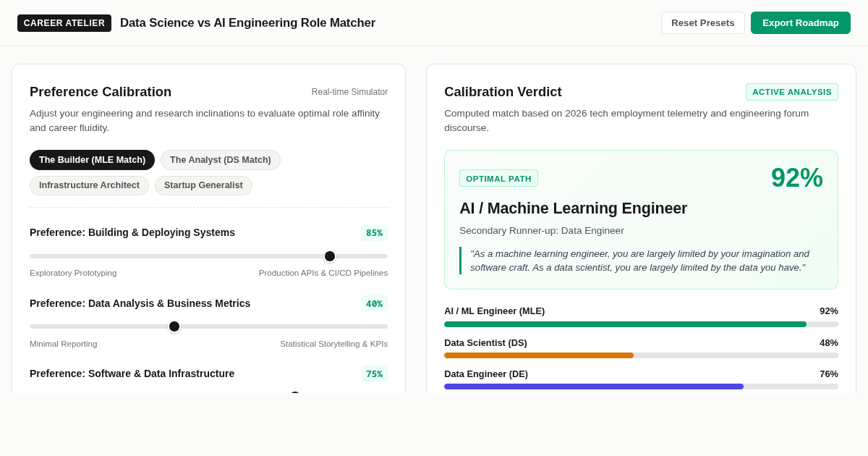Click the Preference: Software & Data Infrastructure label

point(132,373)
